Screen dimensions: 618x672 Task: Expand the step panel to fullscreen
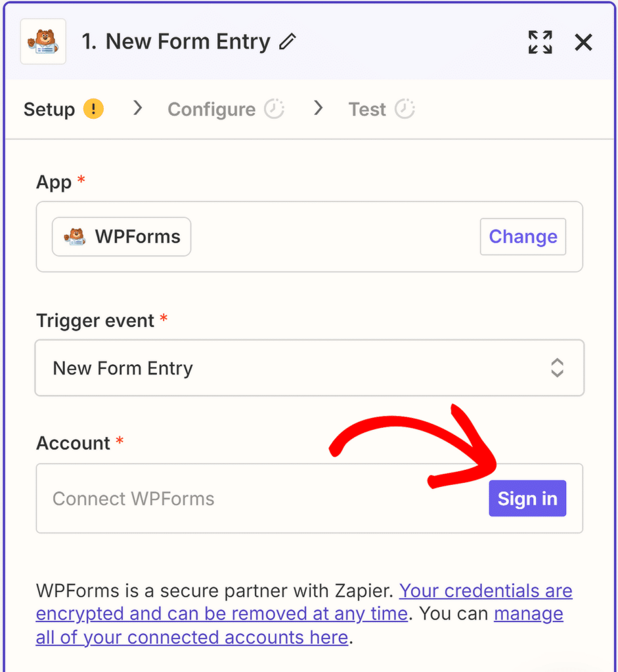pos(540,43)
